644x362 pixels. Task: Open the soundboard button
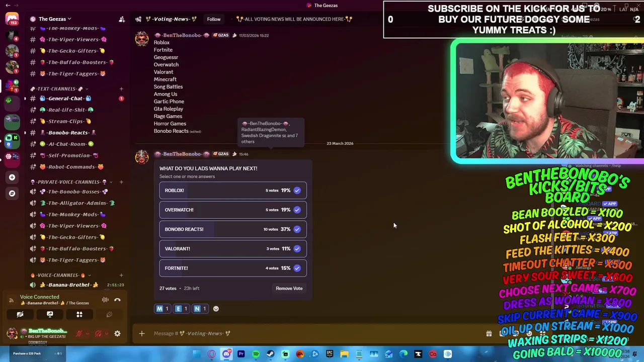[109, 314]
